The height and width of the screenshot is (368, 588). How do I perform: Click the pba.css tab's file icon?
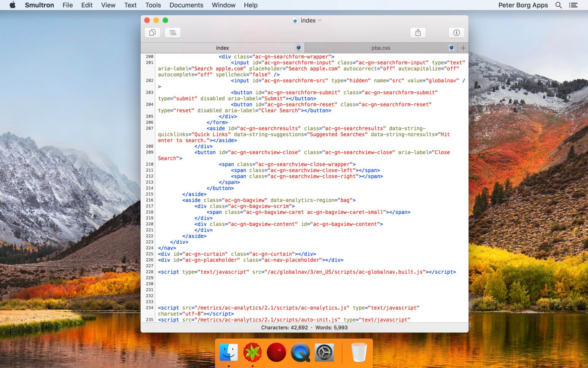point(451,48)
